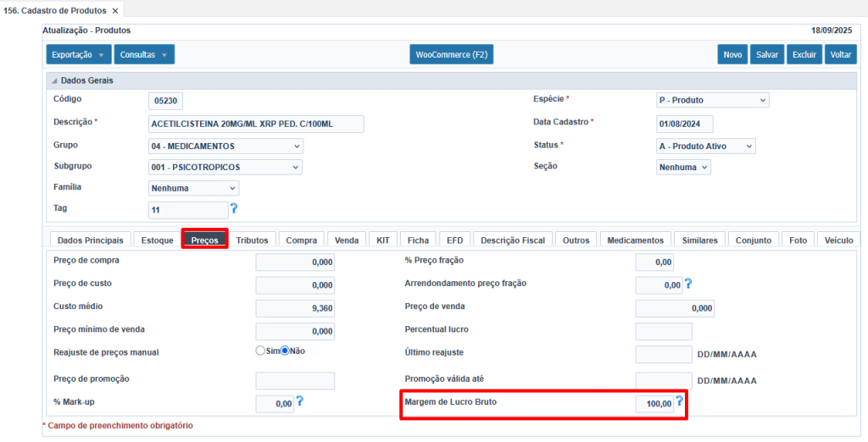Open the Exportação dropdown menu
Viewport: 868px width, 442px height.
tap(78, 55)
